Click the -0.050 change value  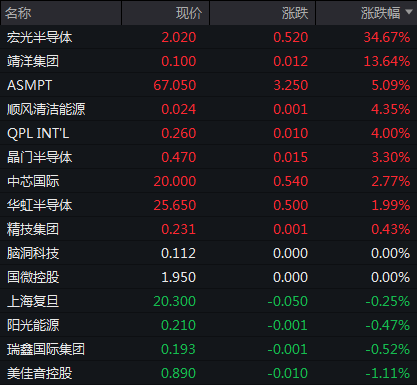coord(288,301)
